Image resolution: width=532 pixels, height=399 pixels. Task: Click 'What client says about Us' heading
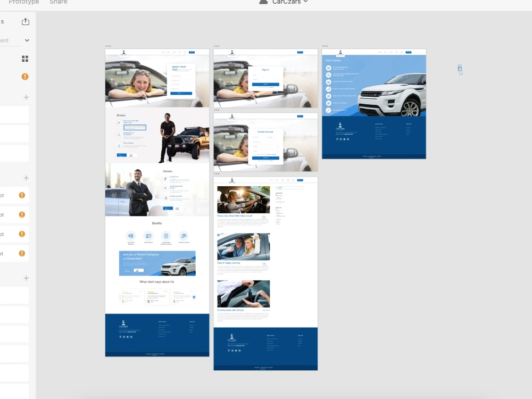pyautogui.click(x=157, y=282)
